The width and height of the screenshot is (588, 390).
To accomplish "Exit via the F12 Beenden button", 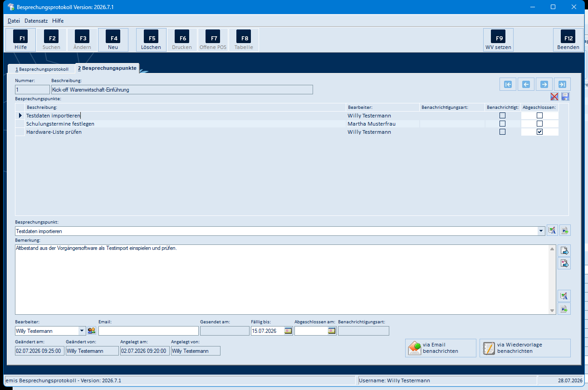I will [x=568, y=40].
